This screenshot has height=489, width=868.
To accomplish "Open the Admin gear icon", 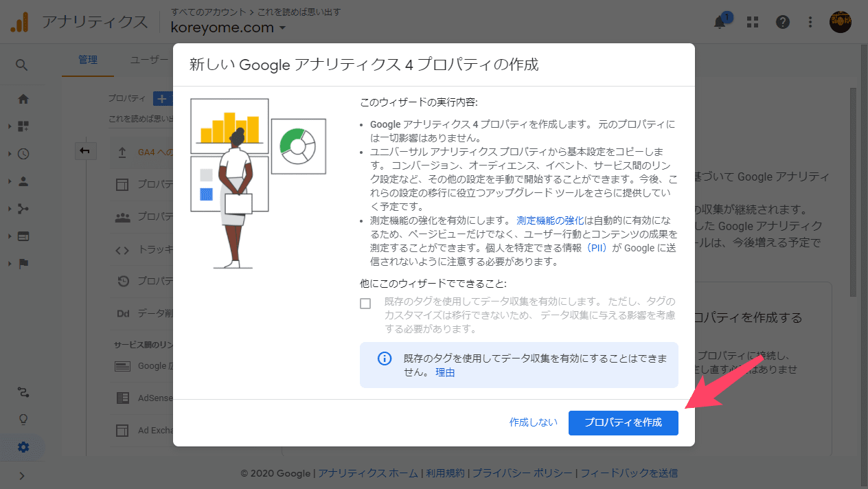I will pyautogui.click(x=23, y=447).
